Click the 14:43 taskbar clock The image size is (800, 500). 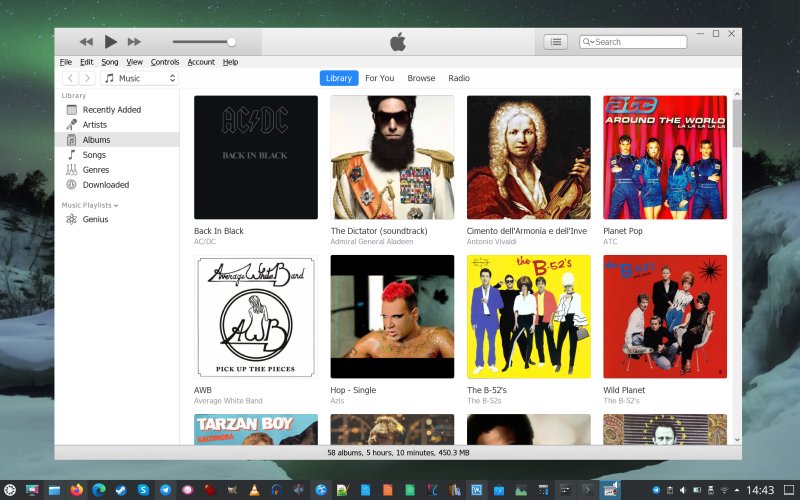[760, 491]
